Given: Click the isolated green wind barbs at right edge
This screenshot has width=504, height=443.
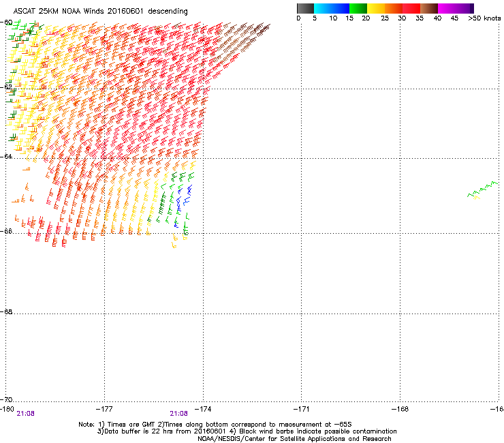Looking at the screenshot, I should (x=483, y=190).
